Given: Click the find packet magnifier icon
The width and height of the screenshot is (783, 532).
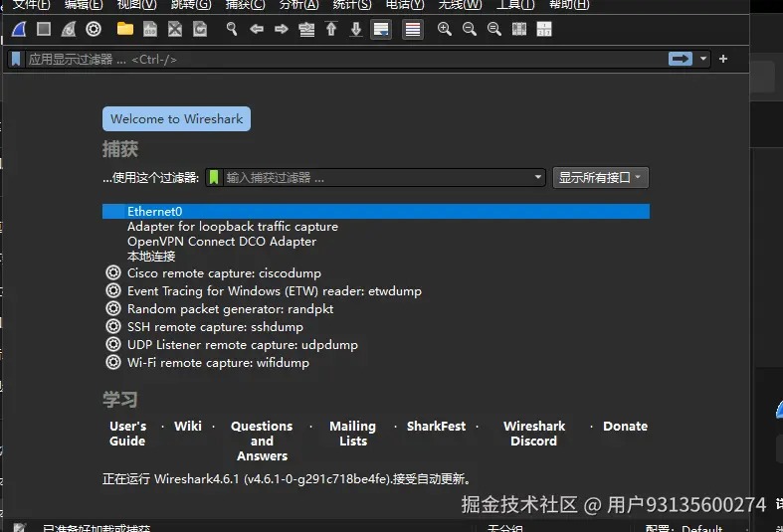Looking at the screenshot, I should click(x=231, y=29).
